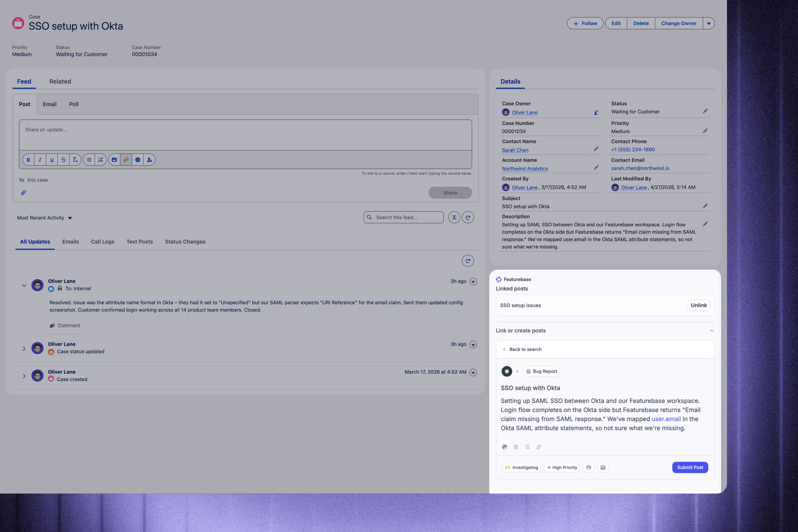Open actions menu for the Resolved internal post
The image size is (798, 532).
473,282
